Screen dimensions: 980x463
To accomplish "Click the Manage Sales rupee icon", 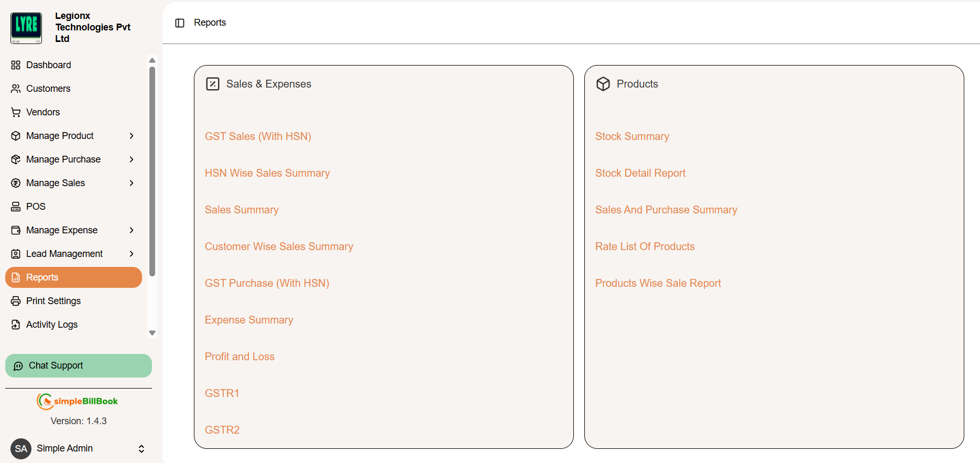I will [16, 183].
